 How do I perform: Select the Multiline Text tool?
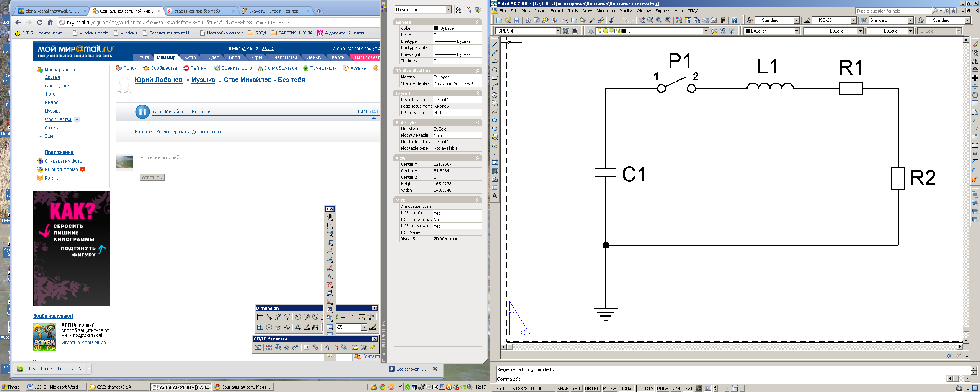(495, 196)
